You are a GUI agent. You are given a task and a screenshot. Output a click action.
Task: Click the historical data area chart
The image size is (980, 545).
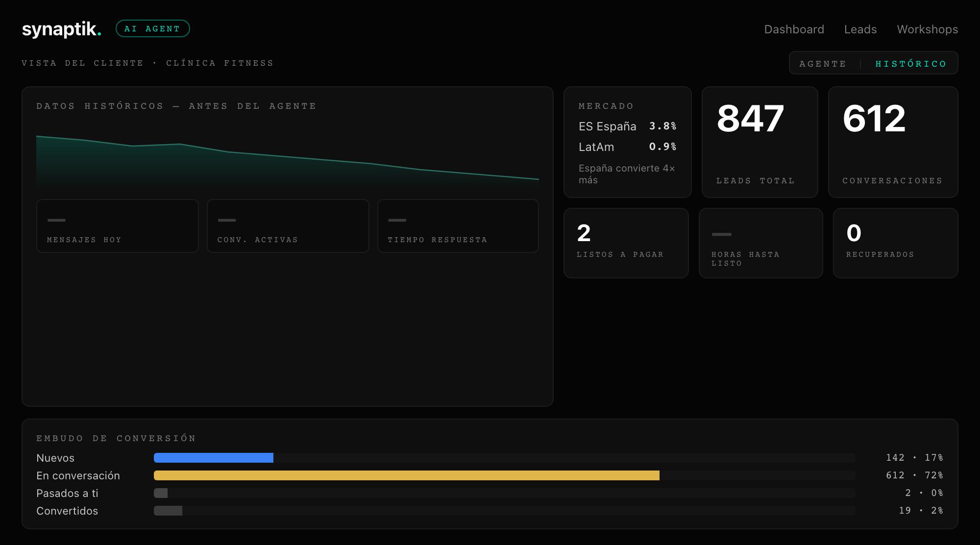click(288, 161)
